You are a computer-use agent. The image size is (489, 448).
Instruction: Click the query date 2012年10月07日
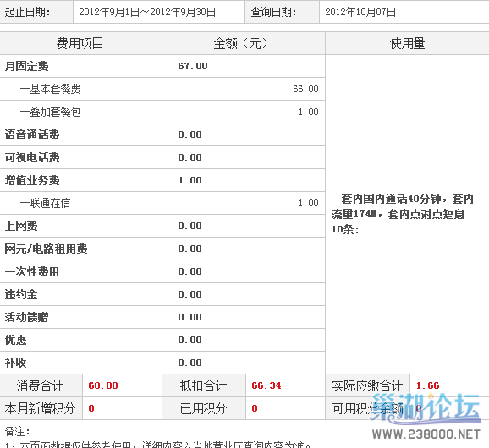(x=360, y=12)
